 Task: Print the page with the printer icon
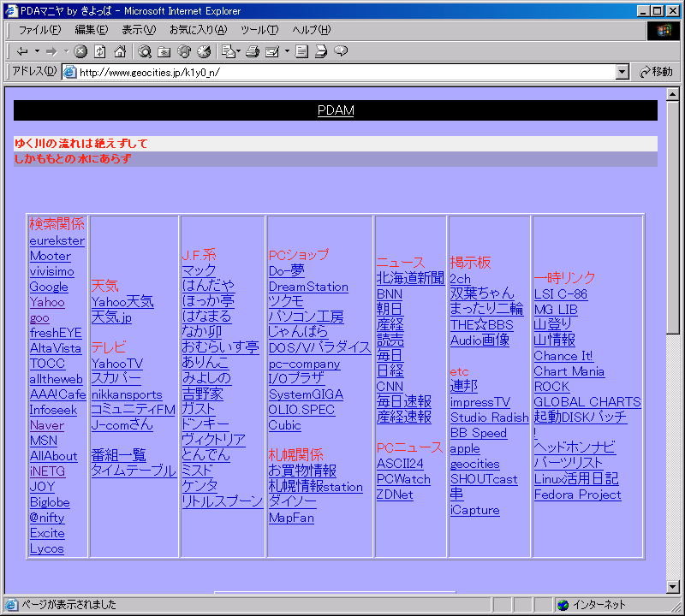click(x=253, y=51)
